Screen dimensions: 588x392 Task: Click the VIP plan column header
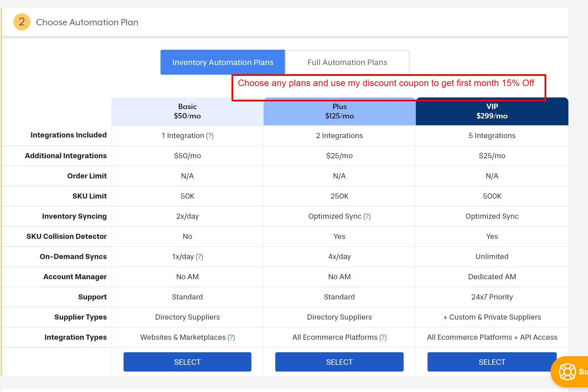coord(492,111)
